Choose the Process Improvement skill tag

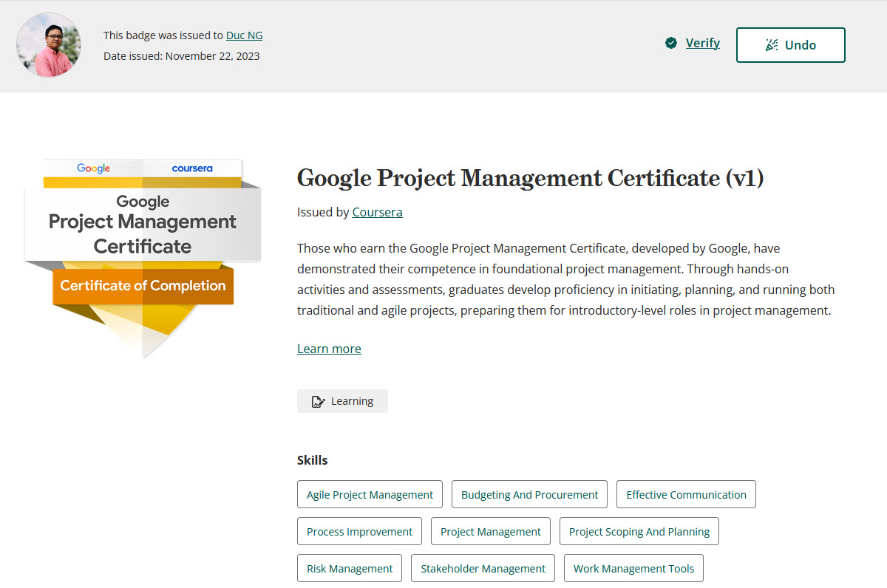point(359,532)
